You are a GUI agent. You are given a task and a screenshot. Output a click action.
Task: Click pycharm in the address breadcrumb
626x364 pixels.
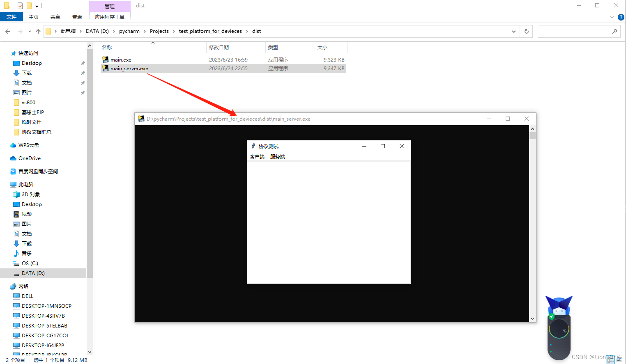tap(129, 31)
